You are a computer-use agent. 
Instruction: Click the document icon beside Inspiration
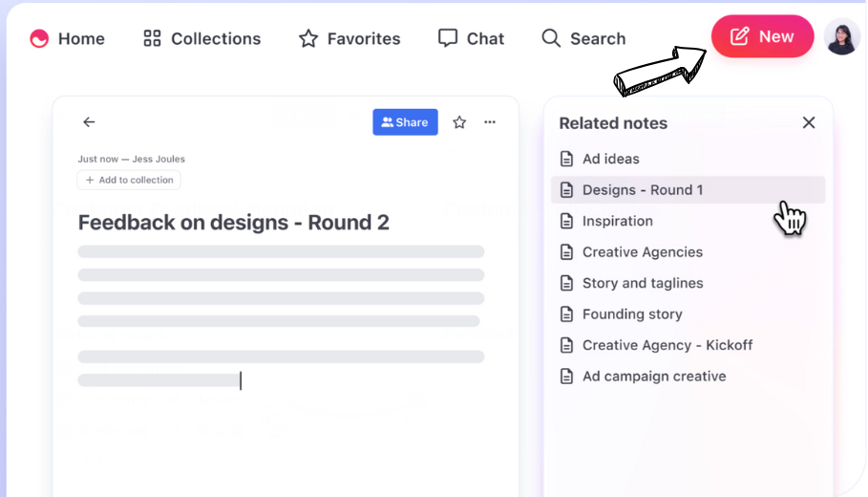[x=567, y=221]
